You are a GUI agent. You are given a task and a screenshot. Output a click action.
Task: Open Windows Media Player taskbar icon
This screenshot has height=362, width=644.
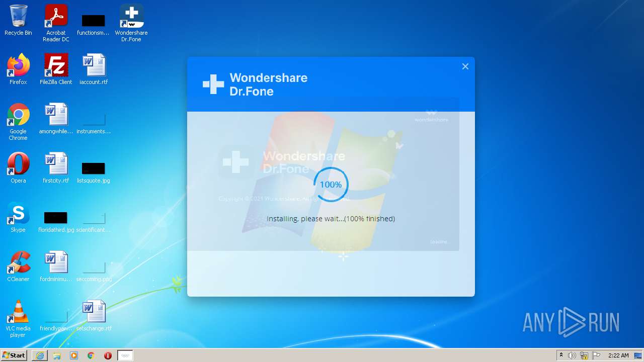coord(74,355)
